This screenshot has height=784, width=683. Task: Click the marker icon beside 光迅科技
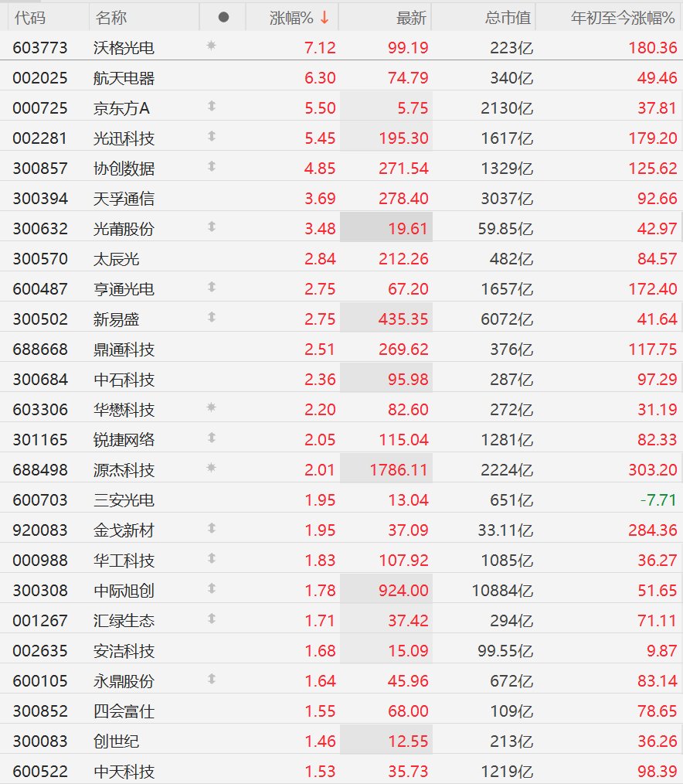212,136
